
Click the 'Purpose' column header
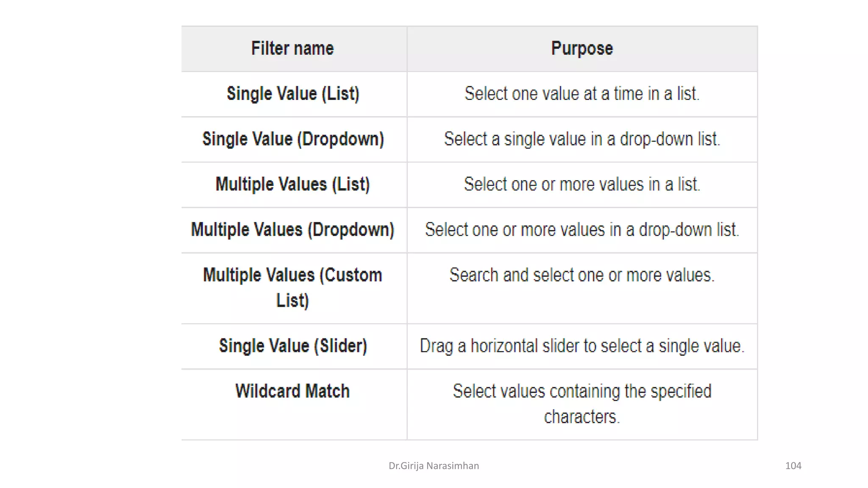(x=582, y=49)
